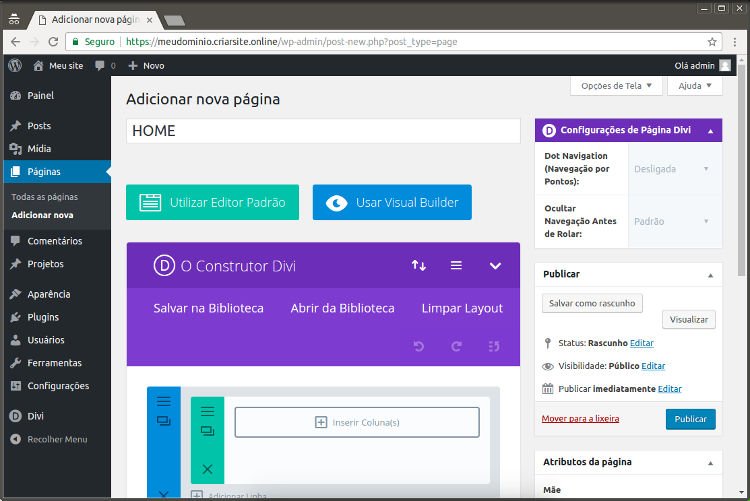The width and height of the screenshot is (750, 501).
Task: Click Usar Visual Builder button
Action: pos(392,202)
